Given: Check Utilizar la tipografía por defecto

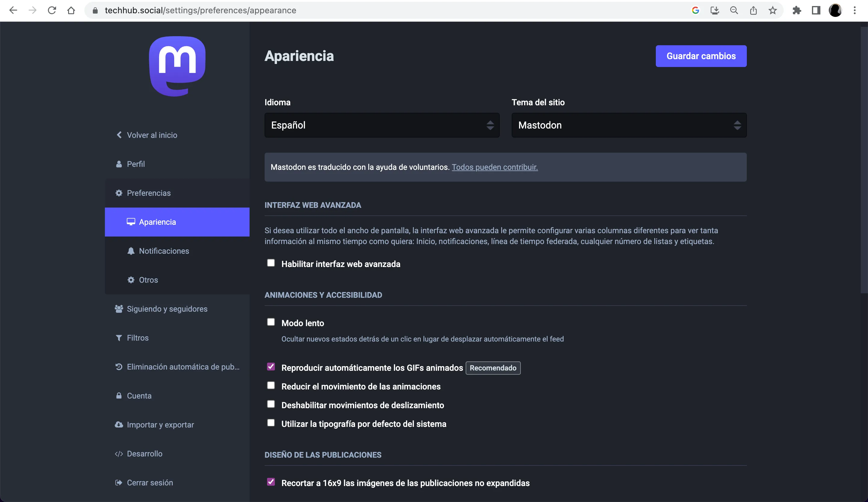Looking at the screenshot, I should 271,423.
